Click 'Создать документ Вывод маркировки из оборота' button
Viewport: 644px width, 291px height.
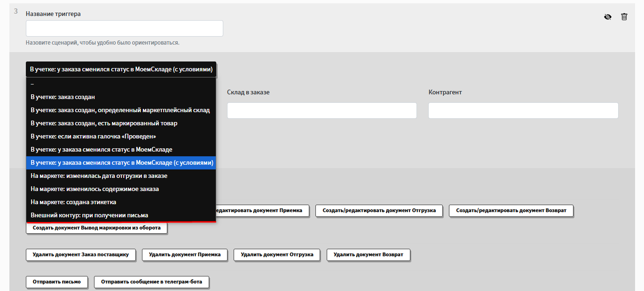96,228
